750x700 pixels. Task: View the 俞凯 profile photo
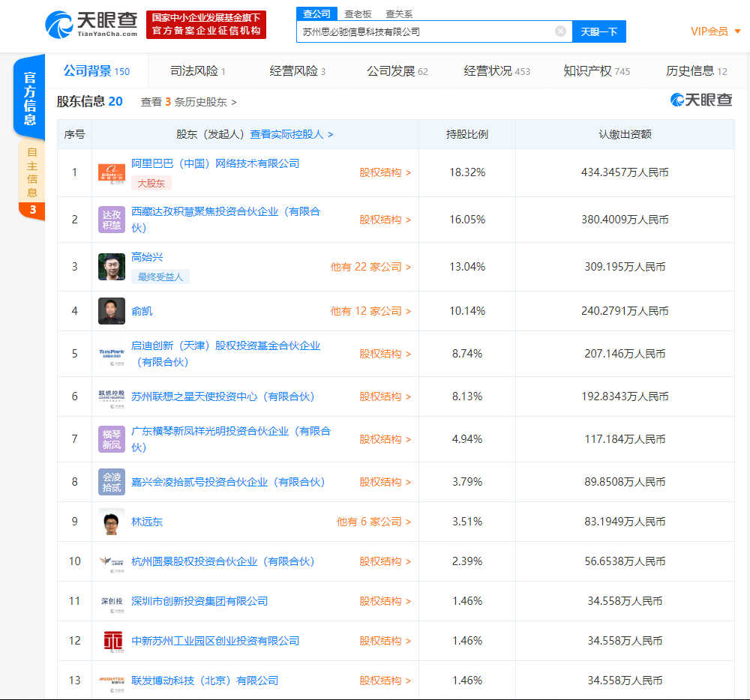(112, 311)
